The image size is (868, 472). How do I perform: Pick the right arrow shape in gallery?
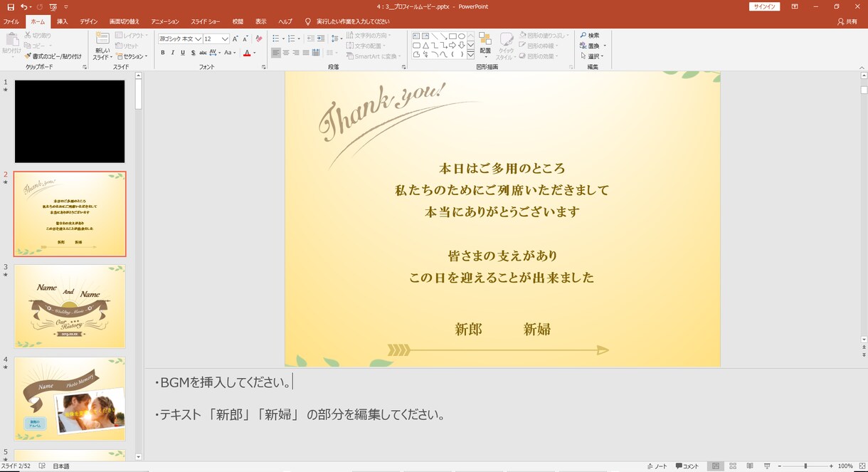452,45
